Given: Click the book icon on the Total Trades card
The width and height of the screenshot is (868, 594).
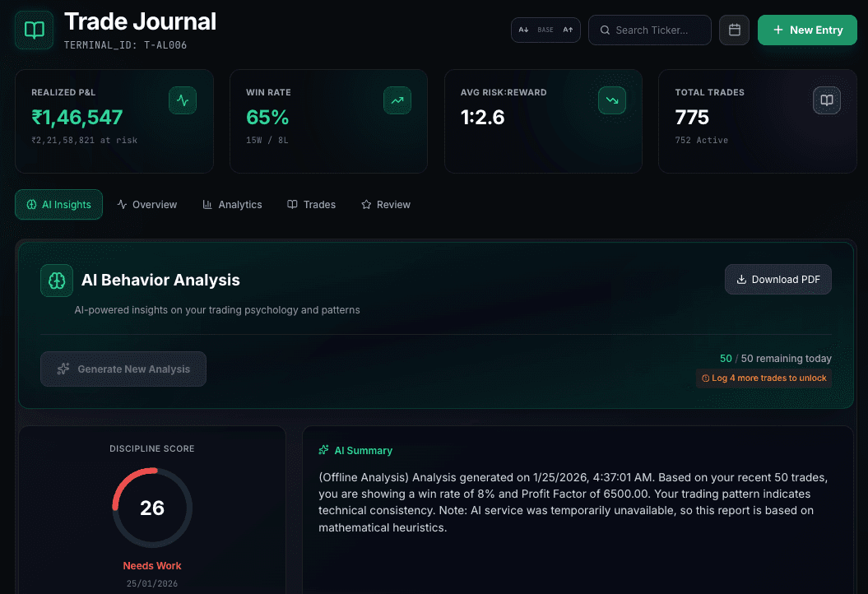Looking at the screenshot, I should point(827,100).
